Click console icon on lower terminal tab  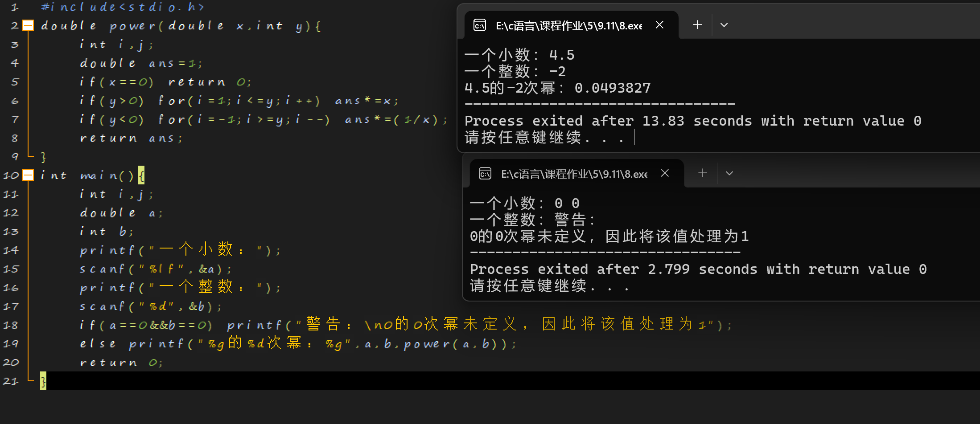(485, 173)
